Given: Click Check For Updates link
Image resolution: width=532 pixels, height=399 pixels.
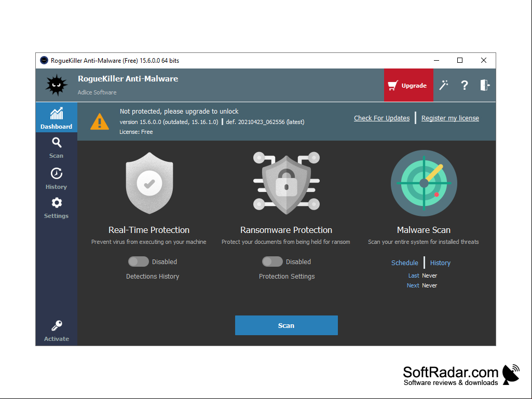Looking at the screenshot, I should [x=381, y=118].
